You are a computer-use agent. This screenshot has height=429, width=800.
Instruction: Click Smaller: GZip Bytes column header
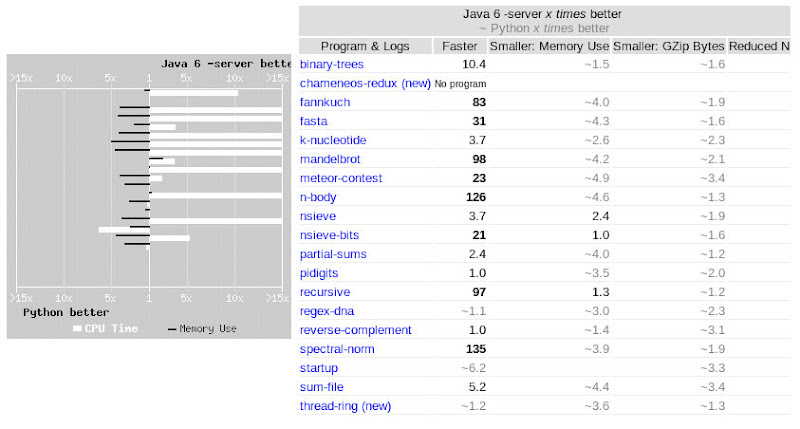(x=668, y=46)
